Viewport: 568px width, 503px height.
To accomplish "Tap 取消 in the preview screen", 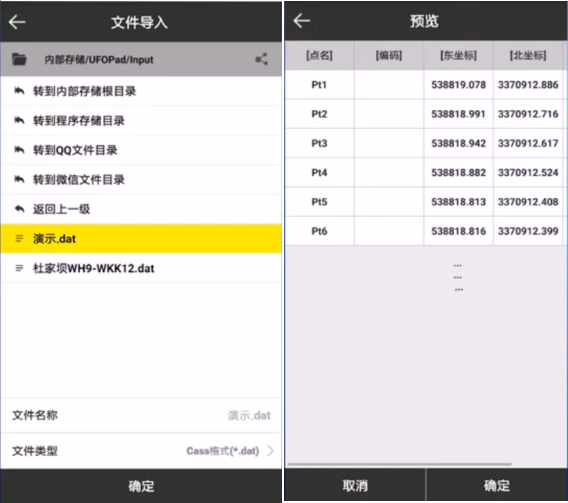I will [x=355, y=485].
